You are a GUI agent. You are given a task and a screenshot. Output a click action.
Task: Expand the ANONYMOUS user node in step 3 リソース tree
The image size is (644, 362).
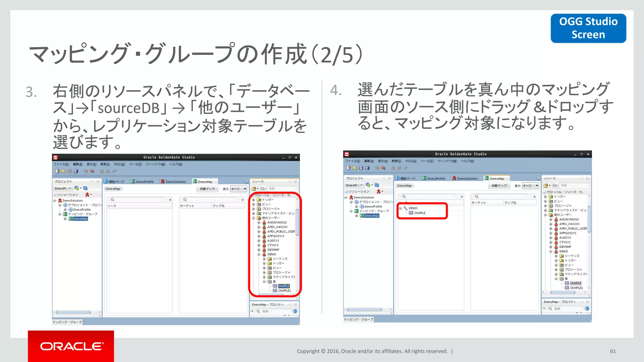(259, 222)
